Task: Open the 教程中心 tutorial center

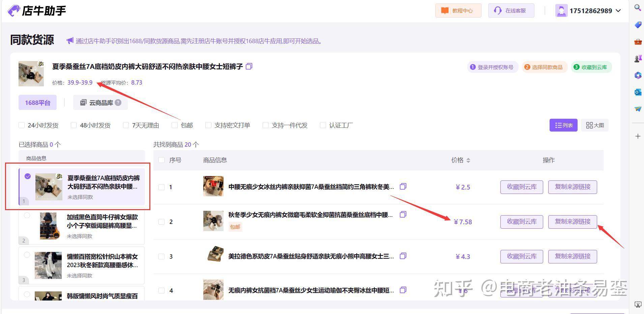Action: [x=458, y=10]
